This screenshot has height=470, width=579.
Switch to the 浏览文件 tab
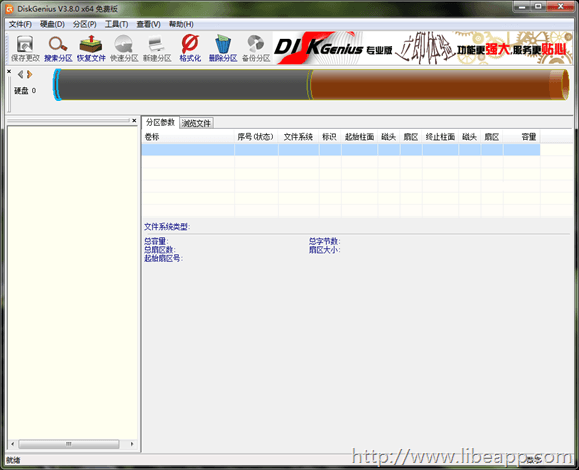pos(196,123)
